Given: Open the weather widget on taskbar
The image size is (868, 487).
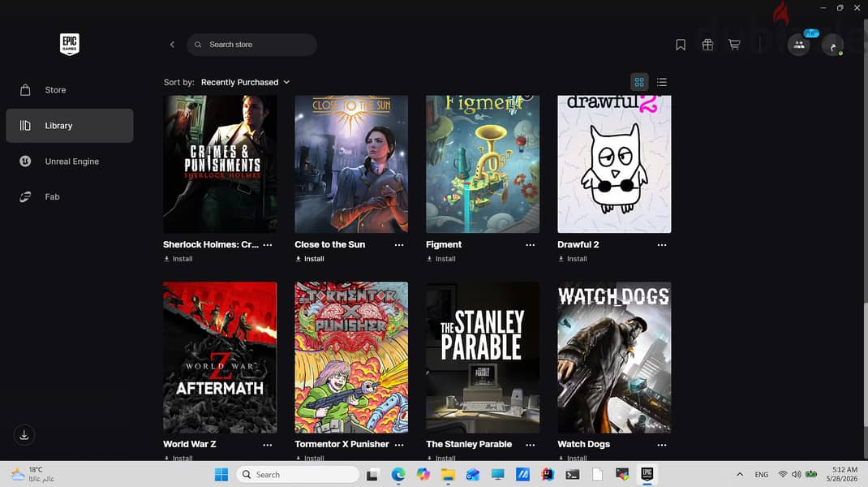Looking at the screenshot, I should (x=33, y=474).
